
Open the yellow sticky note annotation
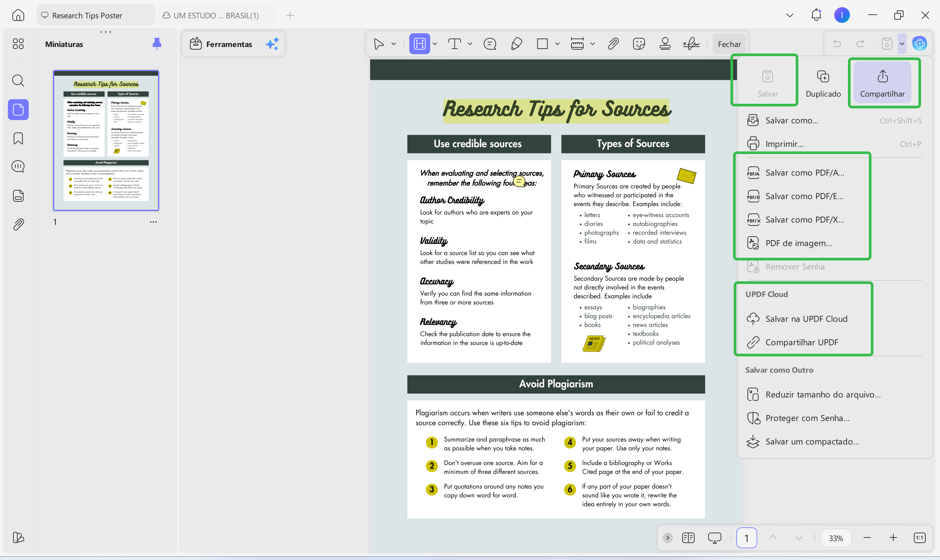(x=519, y=181)
